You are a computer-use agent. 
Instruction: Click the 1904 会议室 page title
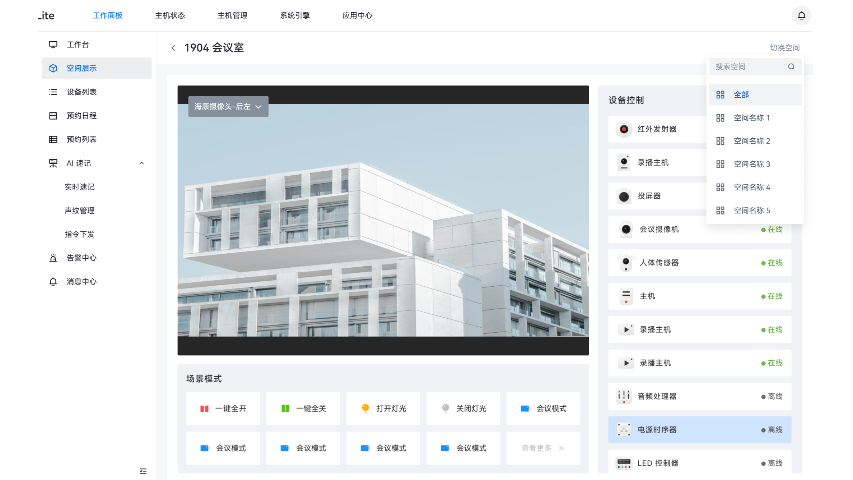214,48
